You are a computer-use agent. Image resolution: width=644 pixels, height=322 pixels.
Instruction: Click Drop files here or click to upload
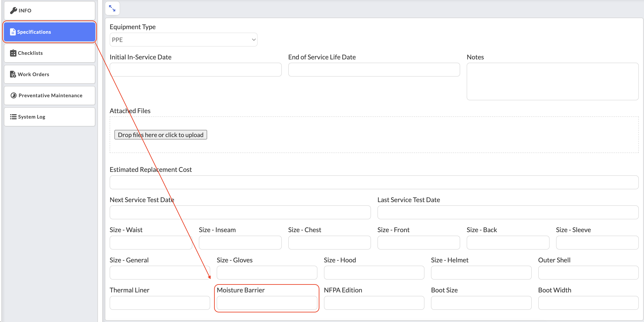pos(161,135)
